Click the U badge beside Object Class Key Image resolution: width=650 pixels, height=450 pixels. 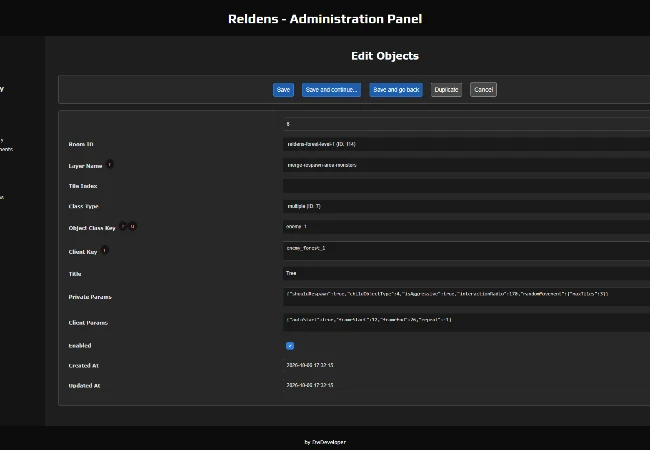coord(132,226)
